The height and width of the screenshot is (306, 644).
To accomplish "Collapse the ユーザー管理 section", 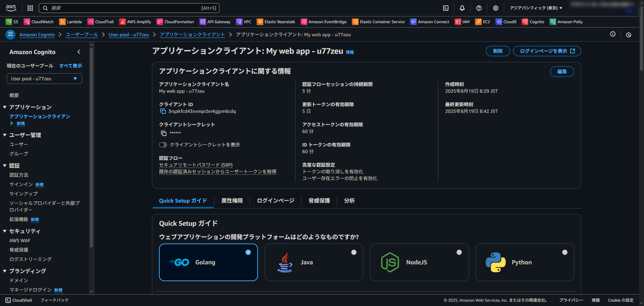I will [x=5, y=135].
